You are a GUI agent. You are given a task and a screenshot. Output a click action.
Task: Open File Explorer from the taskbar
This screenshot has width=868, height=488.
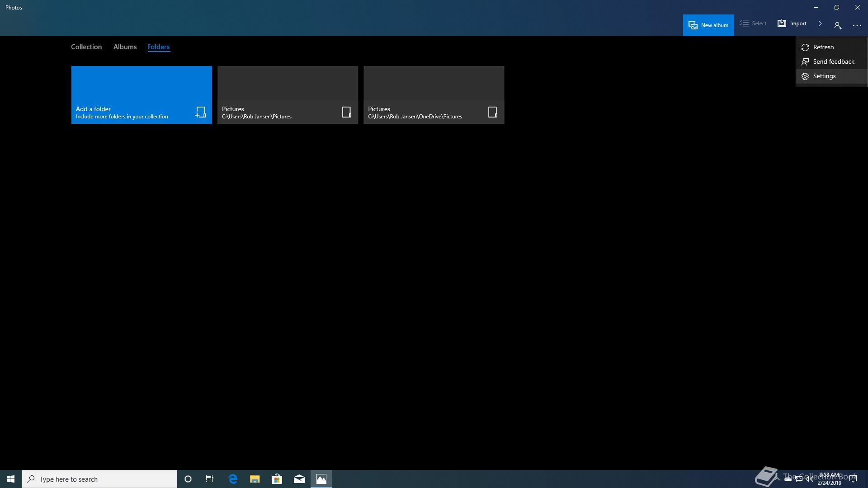pos(255,479)
